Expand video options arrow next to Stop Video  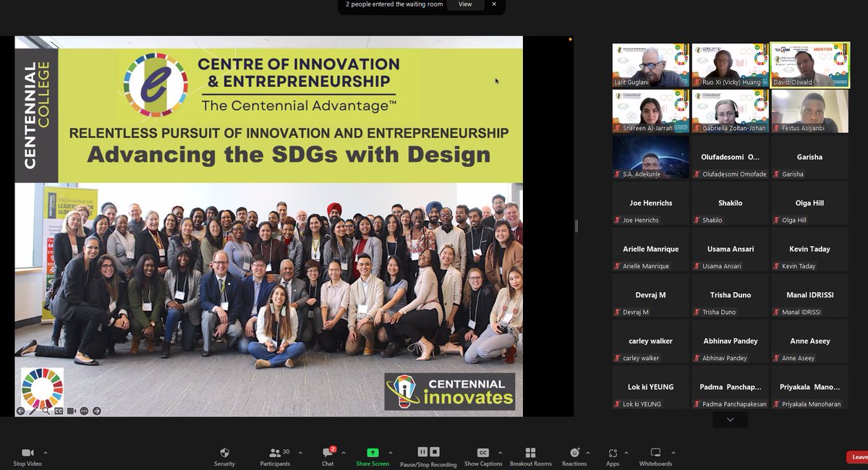click(x=46, y=453)
